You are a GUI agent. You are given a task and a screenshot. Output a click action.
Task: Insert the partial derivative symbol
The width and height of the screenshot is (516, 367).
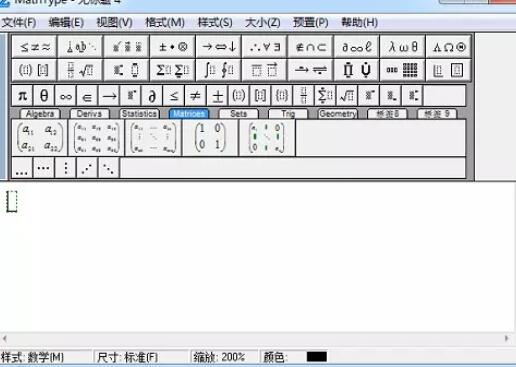tap(152, 96)
